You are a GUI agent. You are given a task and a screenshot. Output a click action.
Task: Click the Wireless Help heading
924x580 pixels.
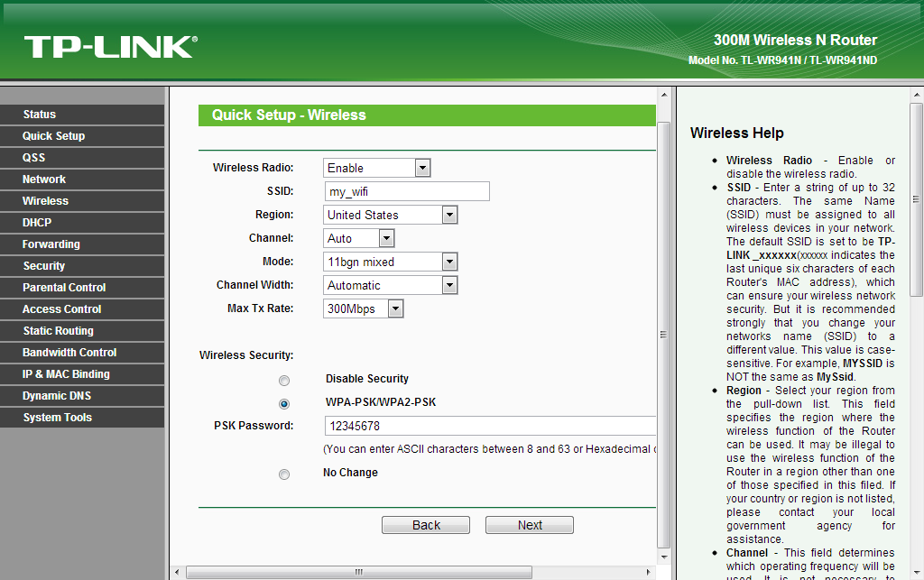click(736, 133)
